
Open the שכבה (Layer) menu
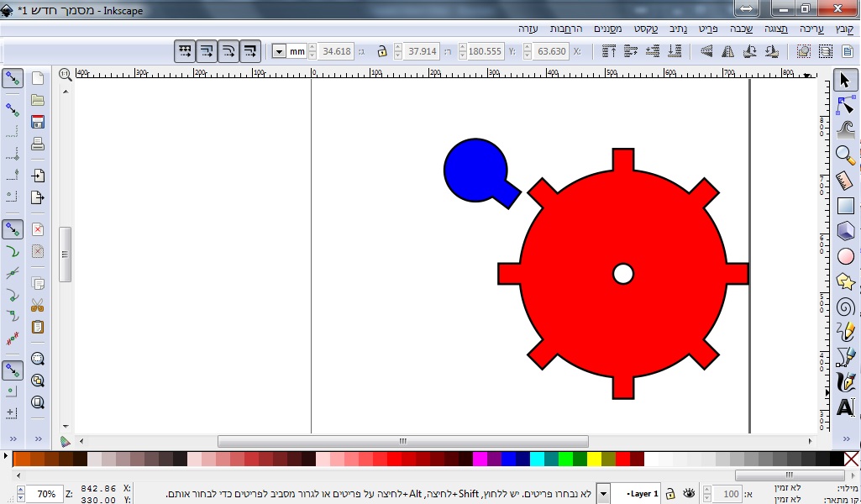[x=741, y=29]
